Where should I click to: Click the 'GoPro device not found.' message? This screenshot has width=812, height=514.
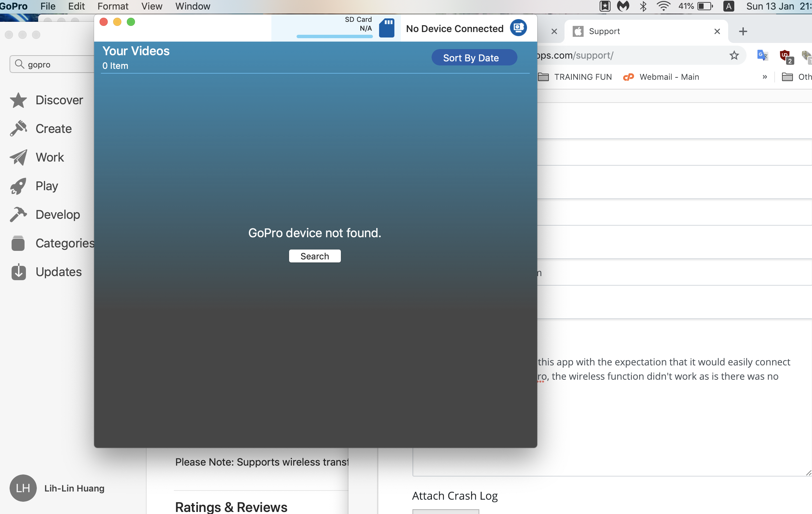(315, 233)
